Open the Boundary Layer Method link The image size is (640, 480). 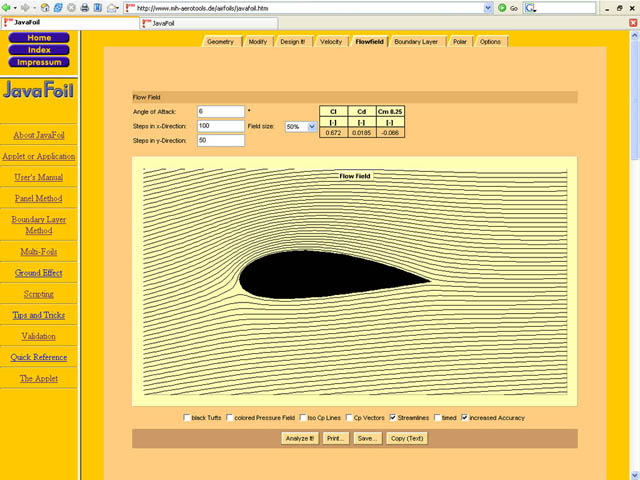point(39,225)
